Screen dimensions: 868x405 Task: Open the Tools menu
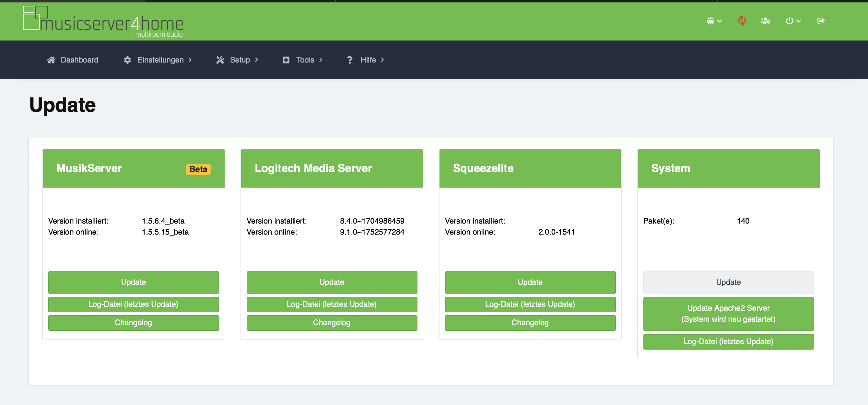tap(305, 60)
